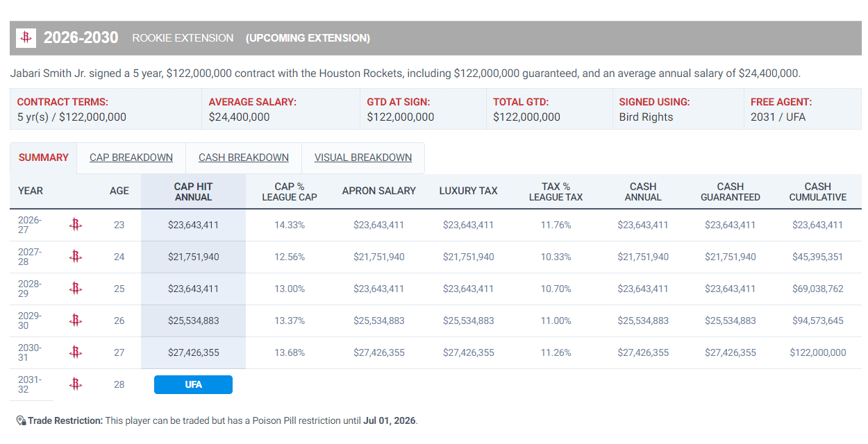This screenshot has height=444, width=868.
Task: Click the Apron Salary column header
Action: (x=379, y=191)
